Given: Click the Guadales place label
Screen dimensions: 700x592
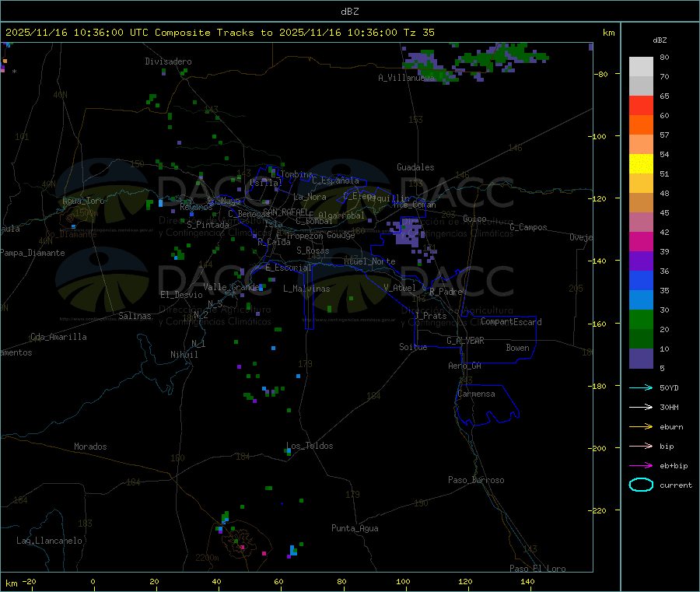Looking at the screenshot, I should click(x=415, y=167).
